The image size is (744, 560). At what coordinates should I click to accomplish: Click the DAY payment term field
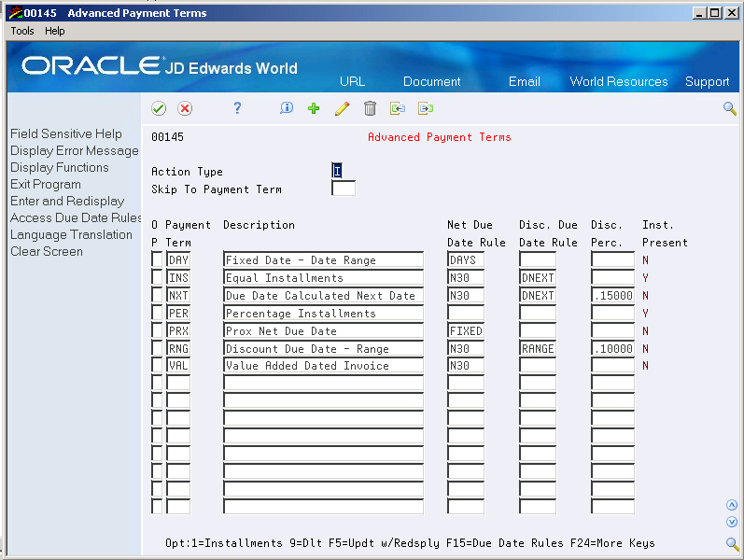(178, 259)
